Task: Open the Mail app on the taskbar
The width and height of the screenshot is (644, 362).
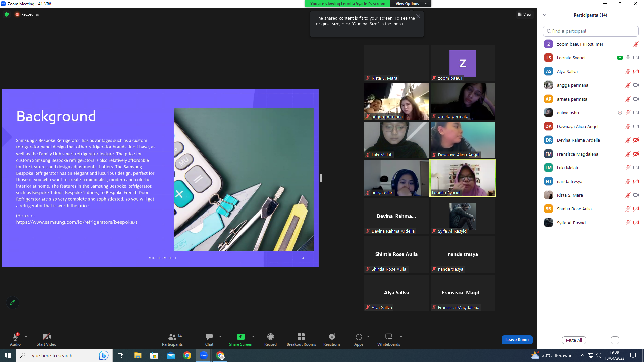Action: (171, 355)
